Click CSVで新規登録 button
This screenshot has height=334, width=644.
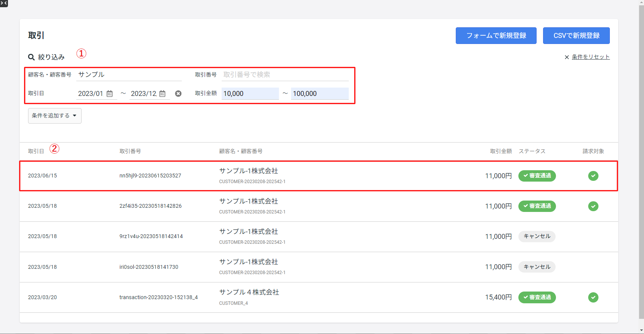576,36
